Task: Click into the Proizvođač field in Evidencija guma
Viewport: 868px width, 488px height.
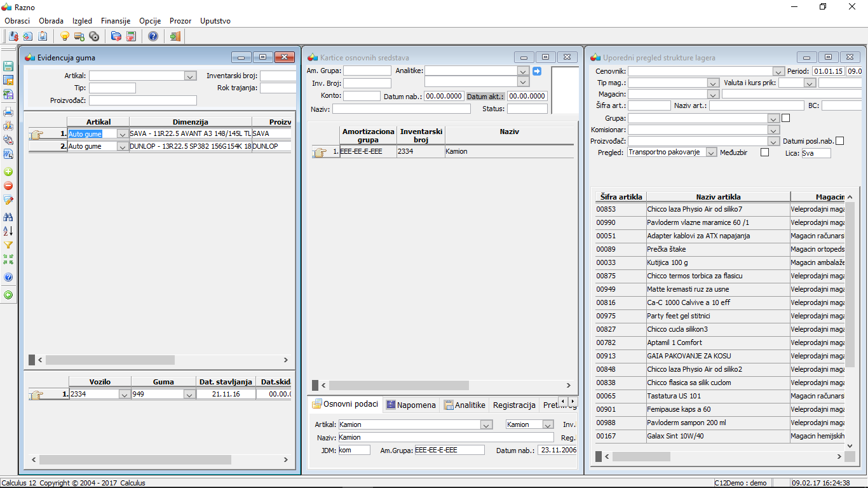Action: [x=143, y=100]
